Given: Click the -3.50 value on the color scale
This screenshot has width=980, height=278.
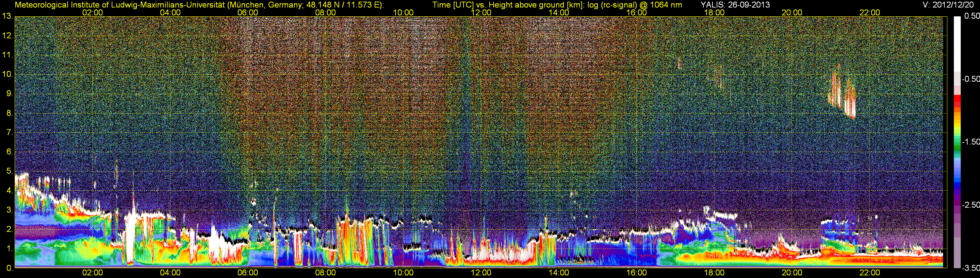Looking at the screenshot, I should 971,268.
